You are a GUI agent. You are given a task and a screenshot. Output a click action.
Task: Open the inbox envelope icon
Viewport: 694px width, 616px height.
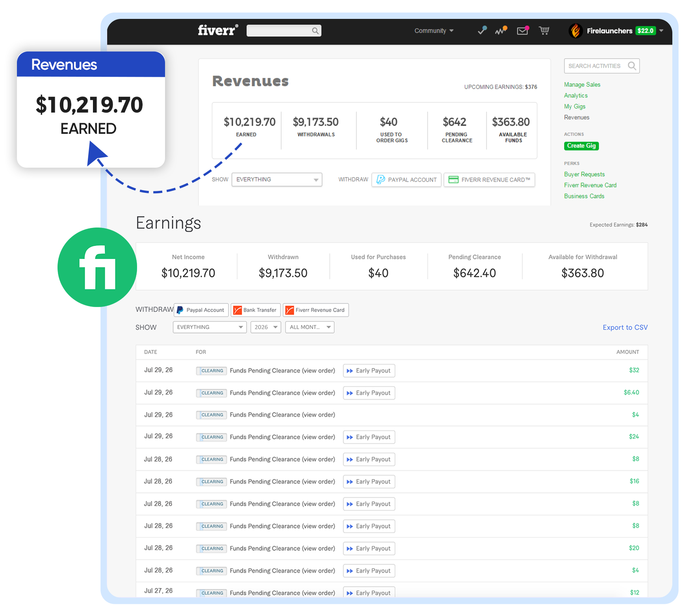pyautogui.click(x=523, y=30)
